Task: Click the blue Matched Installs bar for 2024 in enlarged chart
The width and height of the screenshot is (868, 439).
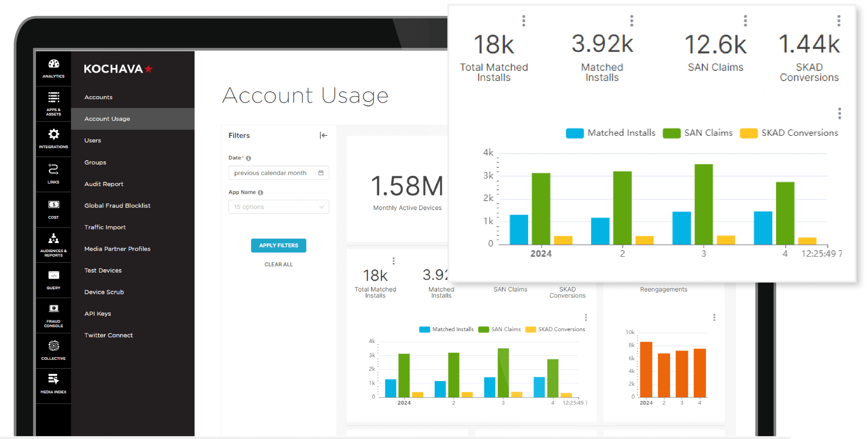Action: [x=519, y=229]
